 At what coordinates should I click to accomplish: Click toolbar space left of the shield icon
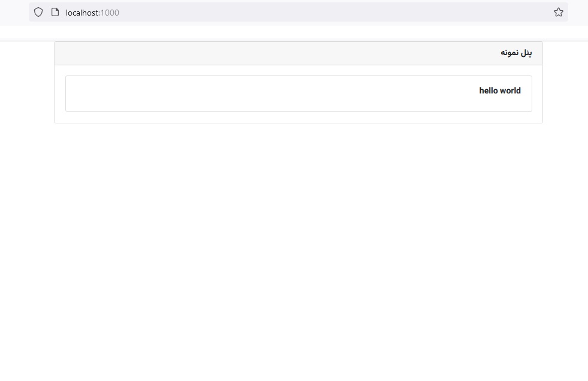point(14,12)
